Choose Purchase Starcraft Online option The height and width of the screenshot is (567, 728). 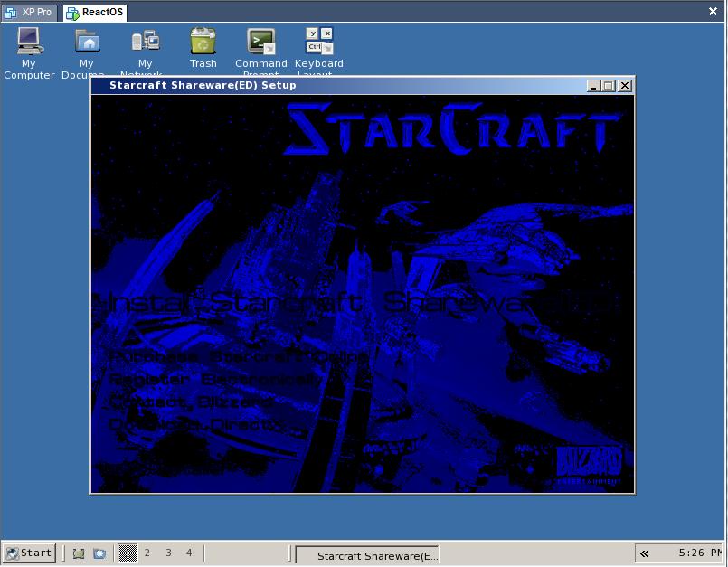coord(239,357)
